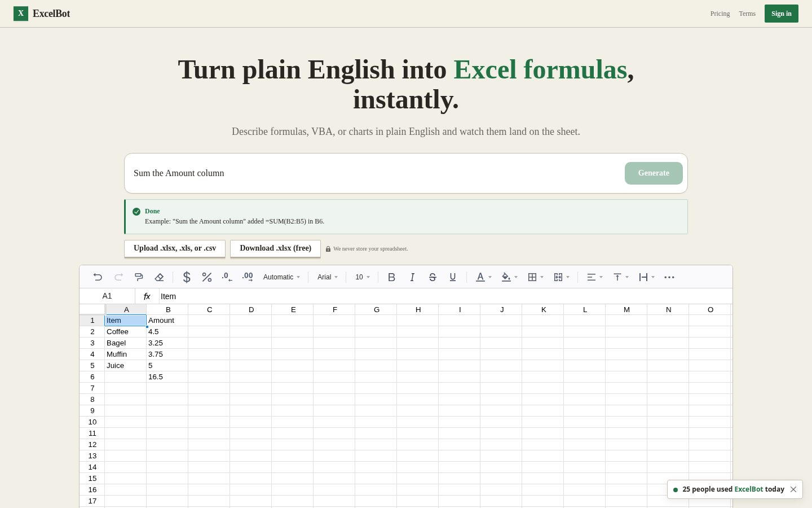Toggle underline formatting
The height and width of the screenshot is (508, 812).
[453, 277]
